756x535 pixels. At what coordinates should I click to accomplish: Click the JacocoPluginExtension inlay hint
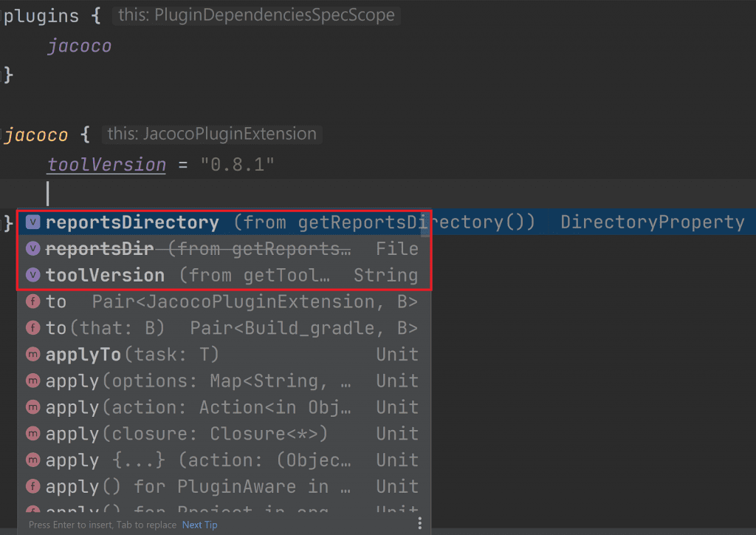click(x=212, y=134)
